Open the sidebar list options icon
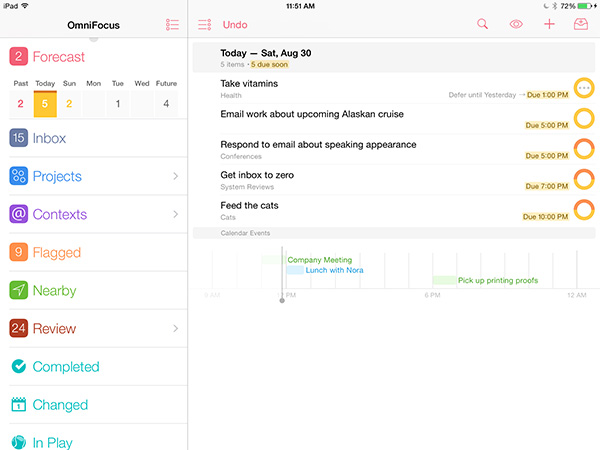This screenshot has height=450, width=600. tap(172, 25)
